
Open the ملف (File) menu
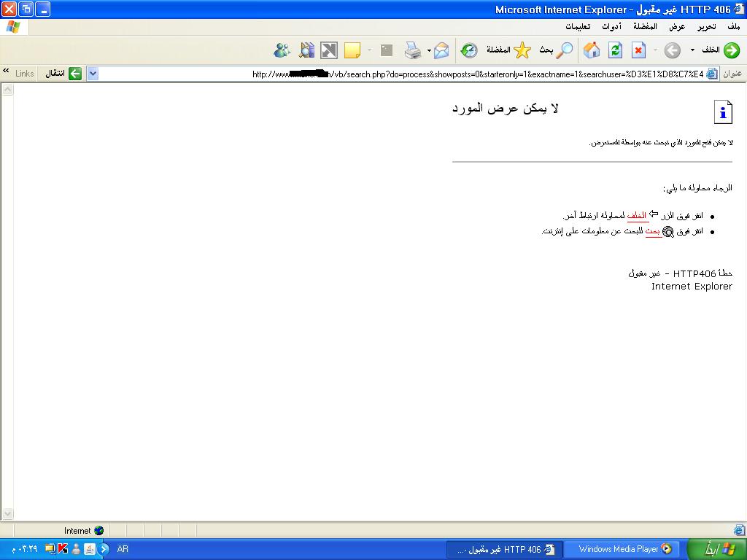pos(733,27)
